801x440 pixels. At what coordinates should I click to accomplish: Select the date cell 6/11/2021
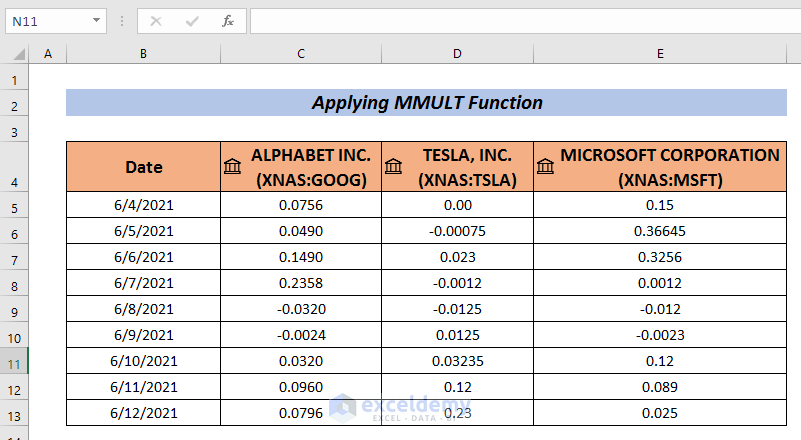point(144,387)
